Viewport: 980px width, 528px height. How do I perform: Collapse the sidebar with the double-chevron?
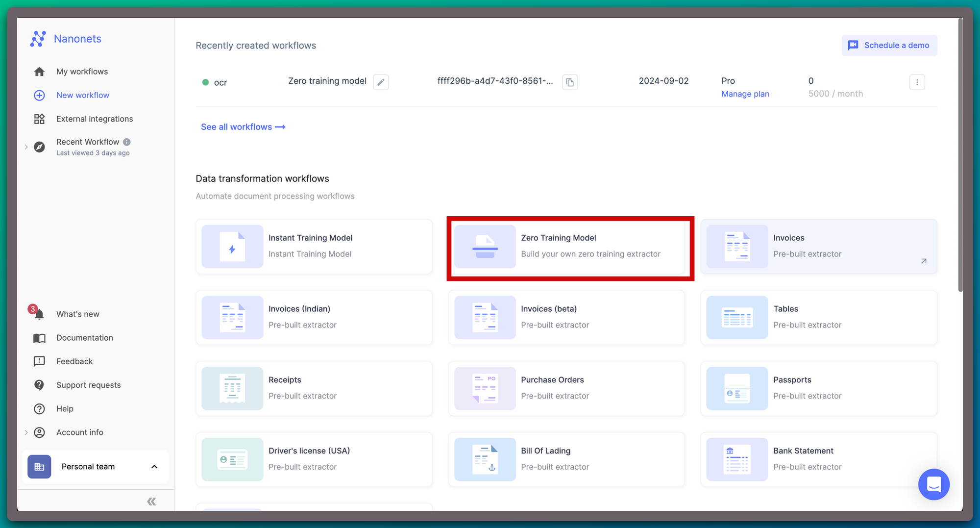click(151, 501)
